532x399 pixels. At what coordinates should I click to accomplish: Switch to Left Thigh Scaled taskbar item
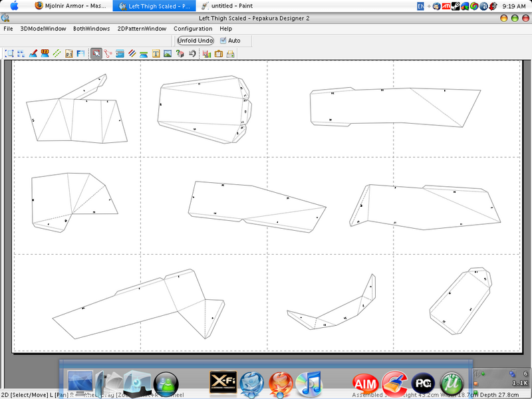[x=154, y=6]
